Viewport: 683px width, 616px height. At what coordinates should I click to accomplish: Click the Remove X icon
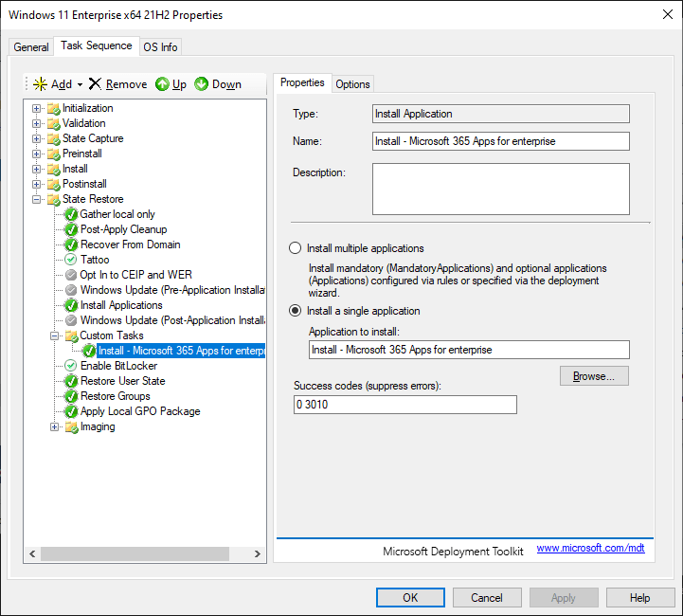point(95,83)
